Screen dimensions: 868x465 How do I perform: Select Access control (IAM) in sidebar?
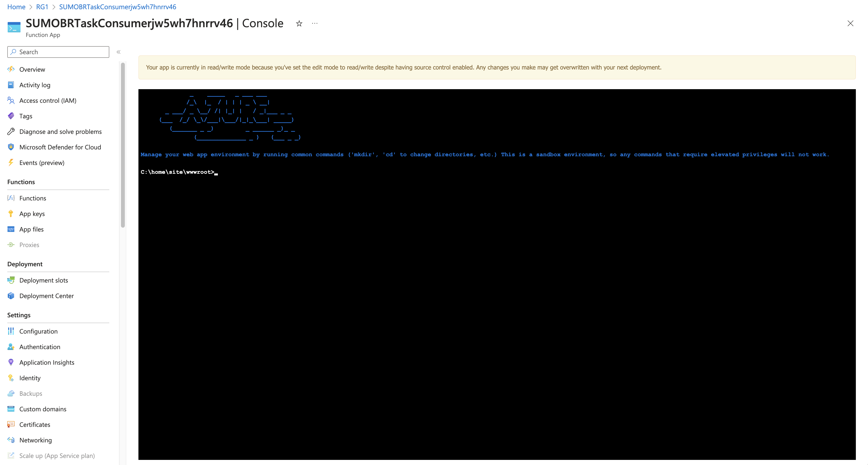(x=48, y=100)
